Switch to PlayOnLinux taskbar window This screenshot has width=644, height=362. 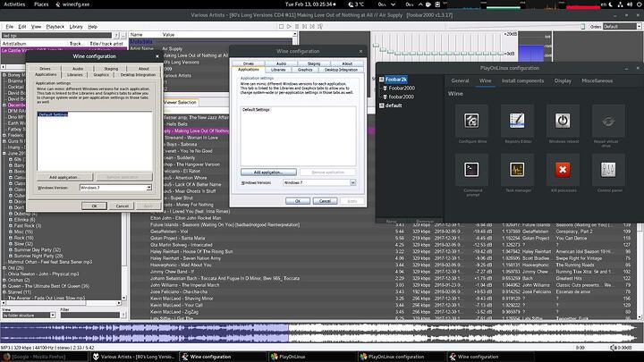click(x=292, y=357)
